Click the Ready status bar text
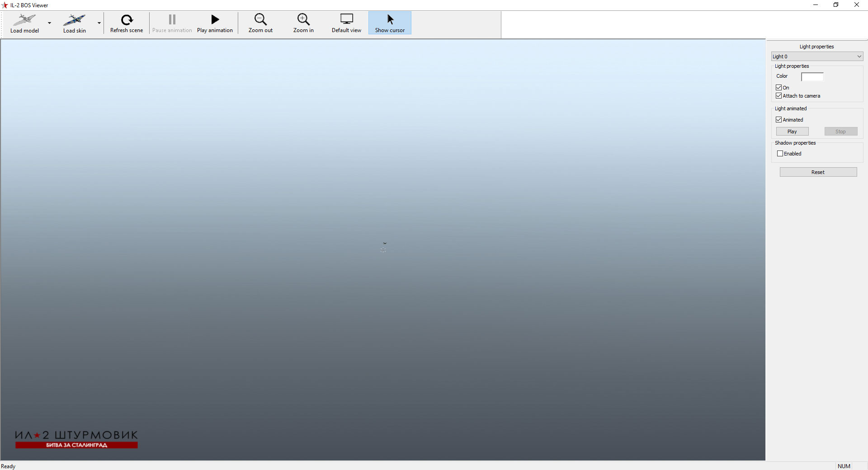 [x=8, y=466]
